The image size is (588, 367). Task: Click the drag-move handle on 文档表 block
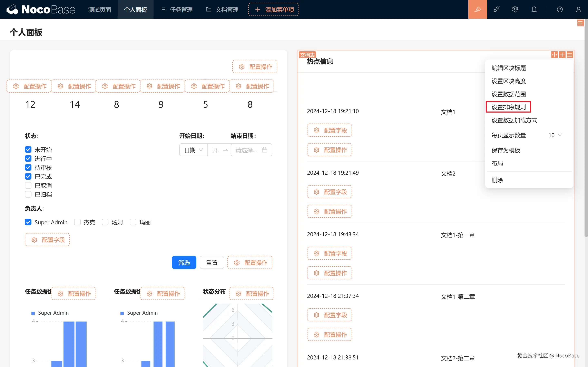pyautogui.click(x=554, y=55)
